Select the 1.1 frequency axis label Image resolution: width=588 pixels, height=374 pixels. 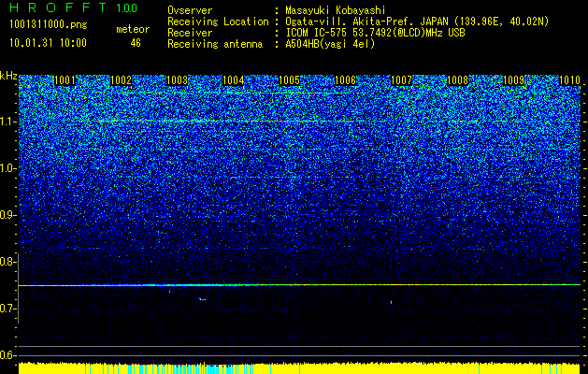click(x=7, y=122)
